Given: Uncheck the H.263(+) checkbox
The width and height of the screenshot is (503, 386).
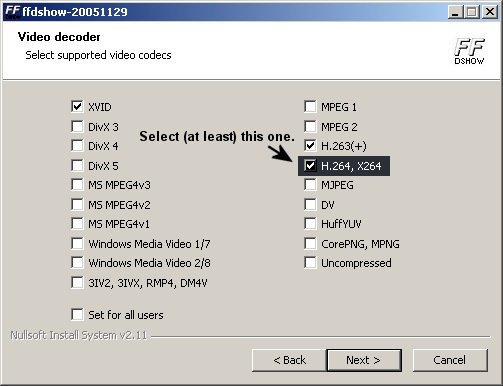Looking at the screenshot, I should (310, 146).
